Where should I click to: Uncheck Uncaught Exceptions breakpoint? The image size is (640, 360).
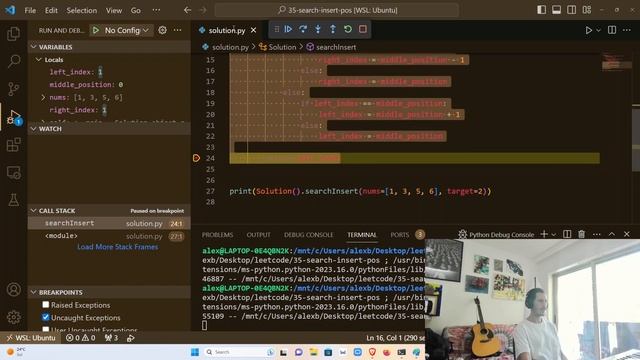[x=46, y=317]
